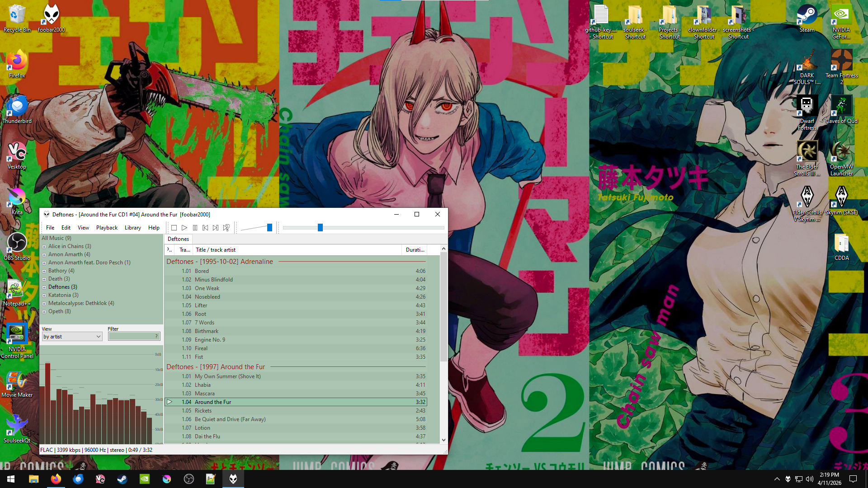Expand the Katatonia artist node
868x488 pixels.
(x=44, y=296)
